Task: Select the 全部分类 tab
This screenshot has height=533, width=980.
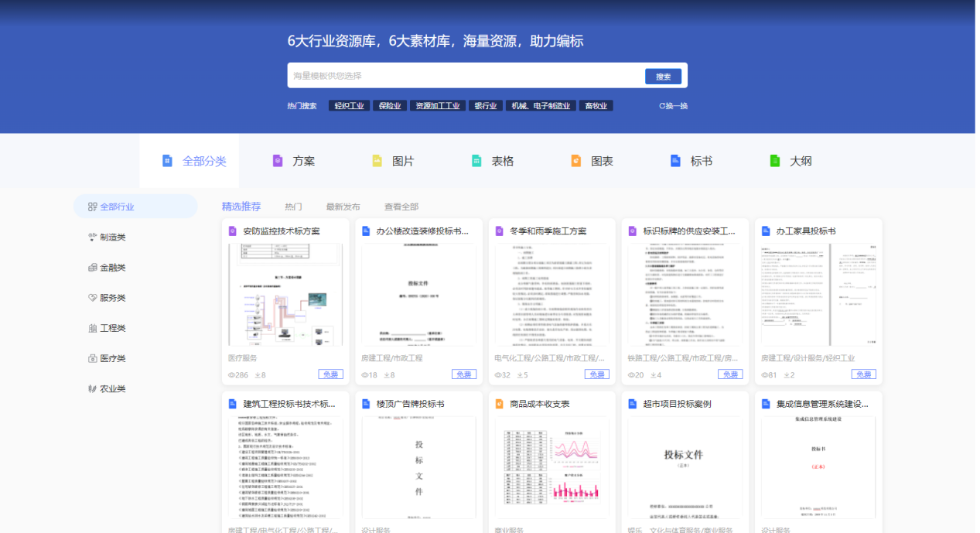Action: point(194,161)
